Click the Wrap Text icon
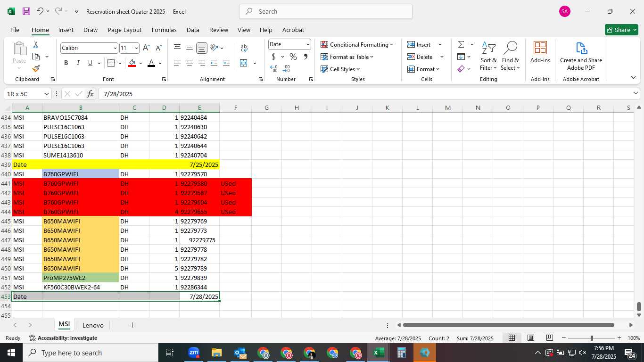This screenshot has width=644, height=362. (244, 48)
